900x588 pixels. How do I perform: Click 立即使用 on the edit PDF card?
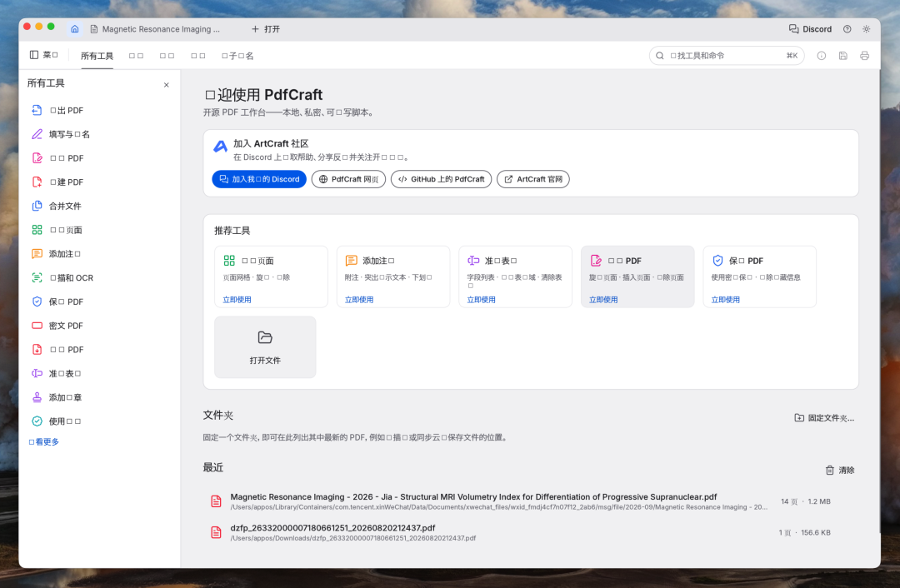[603, 300]
